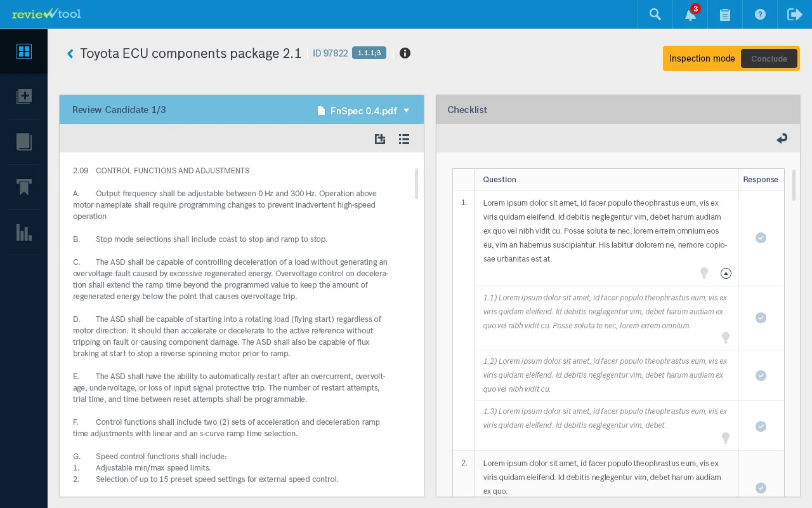Click the ID 97822 label
Screen dimensions: 812x508
click(330, 53)
